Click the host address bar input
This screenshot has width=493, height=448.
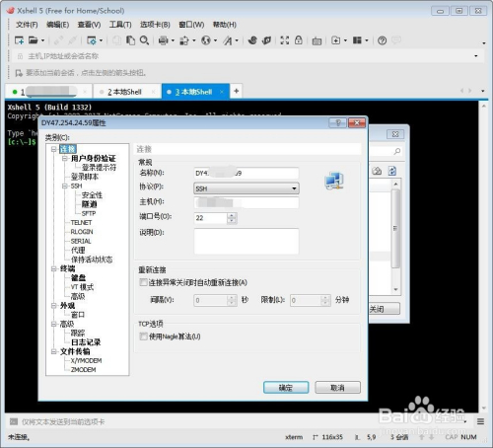coord(245,56)
